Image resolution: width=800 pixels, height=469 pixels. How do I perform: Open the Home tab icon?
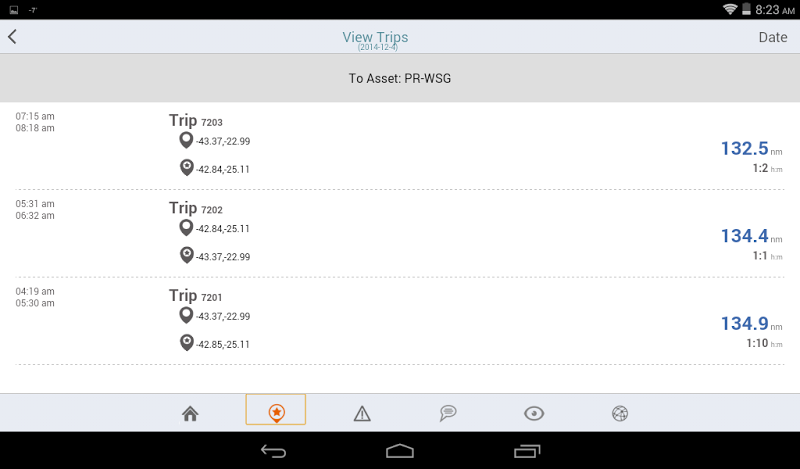pos(190,413)
